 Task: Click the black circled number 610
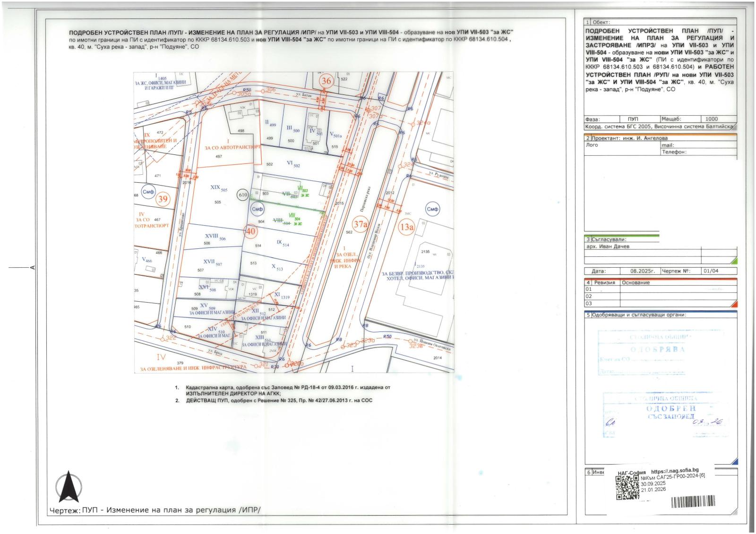(x=243, y=195)
